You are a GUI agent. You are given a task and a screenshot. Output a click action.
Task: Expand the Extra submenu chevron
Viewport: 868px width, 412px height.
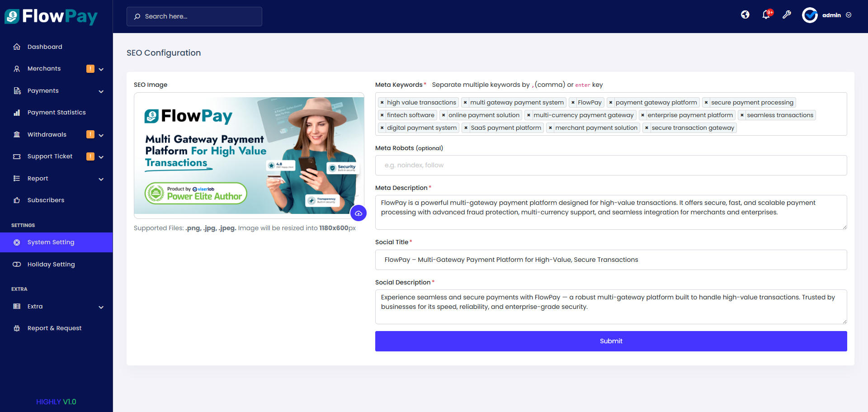tap(101, 307)
